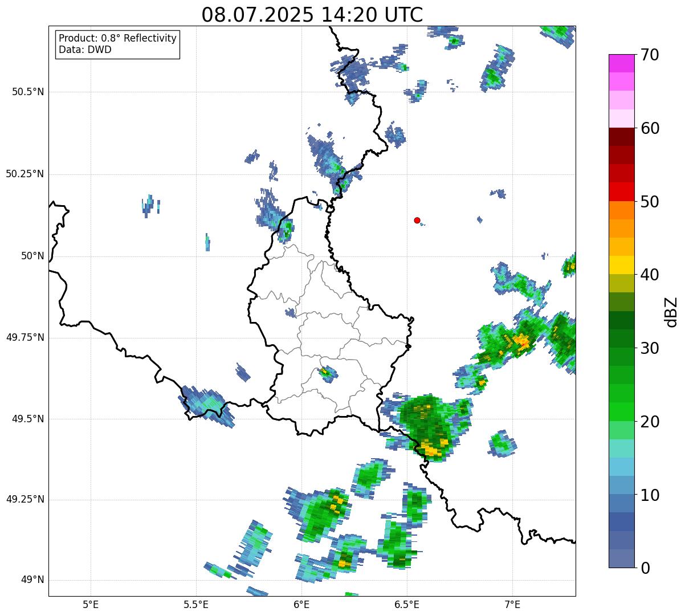Viewport: 685px width, 616px height.
Task: Click the 6.5°E longitude label
Action: 407,604
